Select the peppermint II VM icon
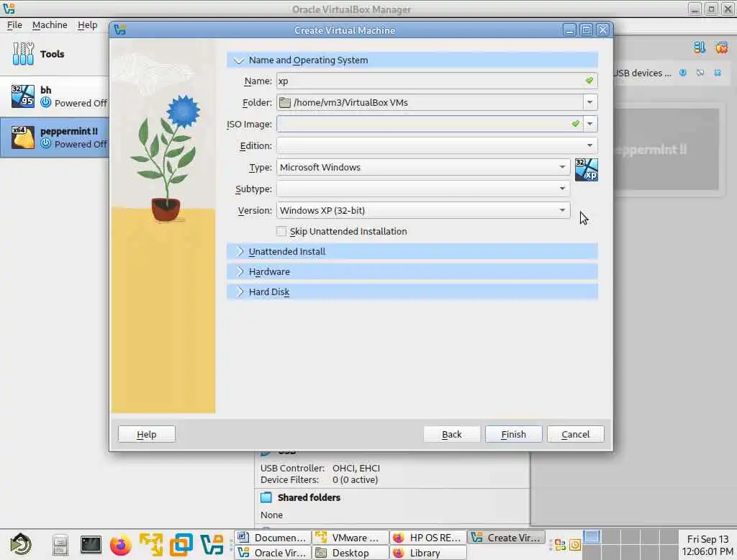 pyautogui.click(x=22, y=137)
